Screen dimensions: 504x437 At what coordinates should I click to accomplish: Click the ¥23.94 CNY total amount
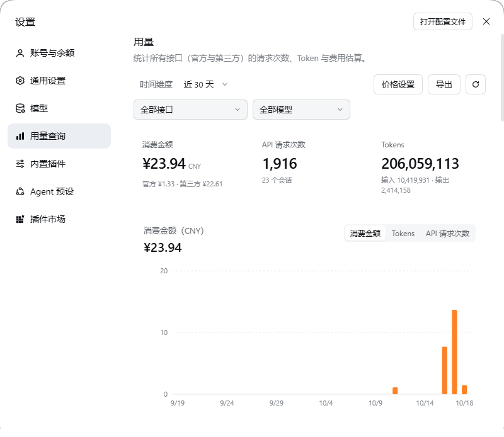click(x=171, y=164)
